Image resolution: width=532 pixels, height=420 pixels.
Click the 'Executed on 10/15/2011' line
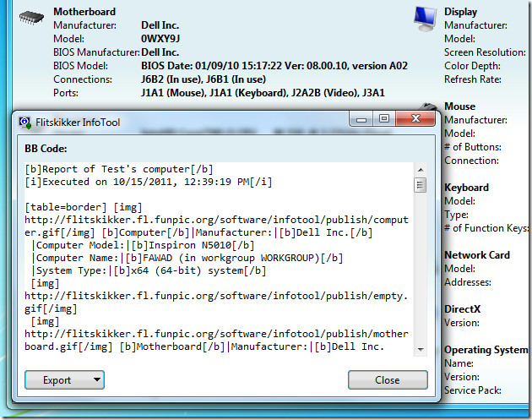[149, 182]
